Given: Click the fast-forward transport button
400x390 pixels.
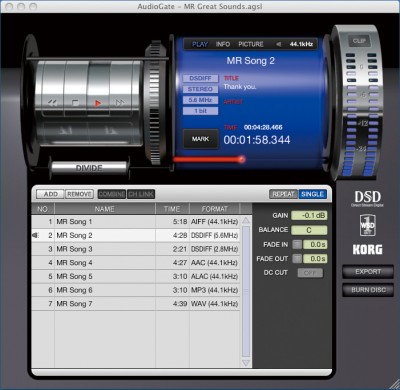Looking at the screenshot, I should [x=120, y=103].
